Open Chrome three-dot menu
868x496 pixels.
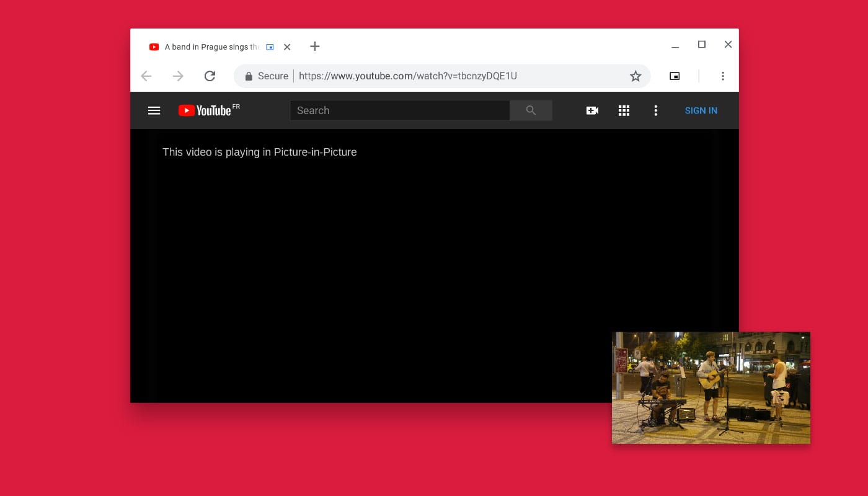722,76
